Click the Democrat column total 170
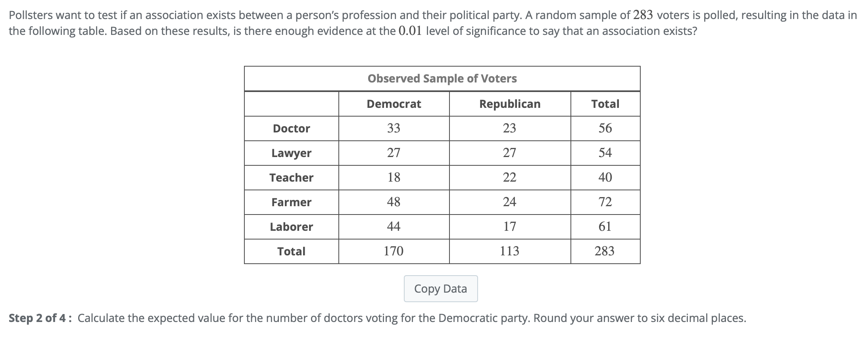Viewport: 868px width, 343px height. 394,251
